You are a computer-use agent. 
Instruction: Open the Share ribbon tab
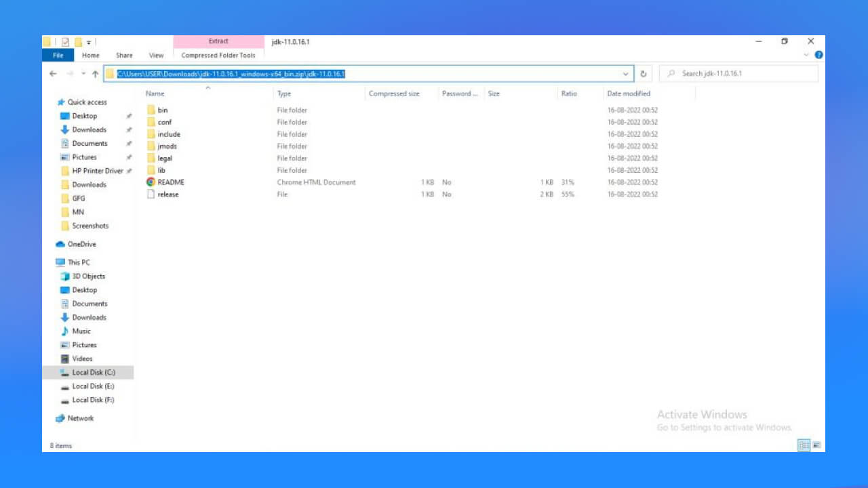point(124,56)
